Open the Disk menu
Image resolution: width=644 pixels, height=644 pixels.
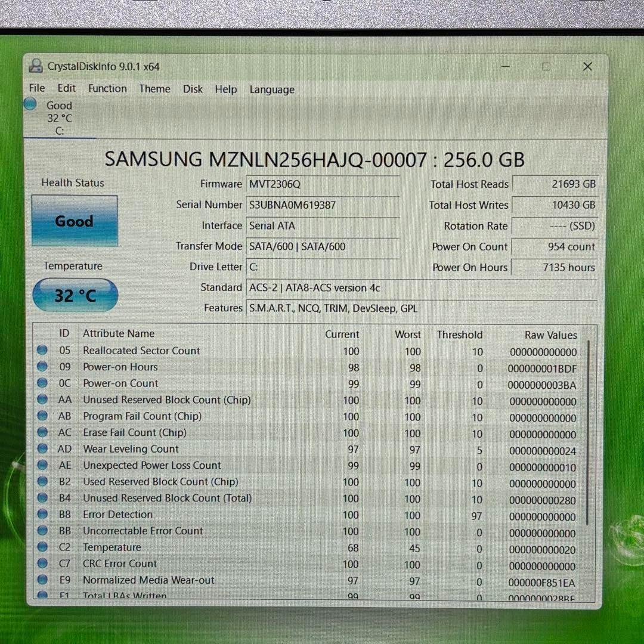[x=193, y=88]
